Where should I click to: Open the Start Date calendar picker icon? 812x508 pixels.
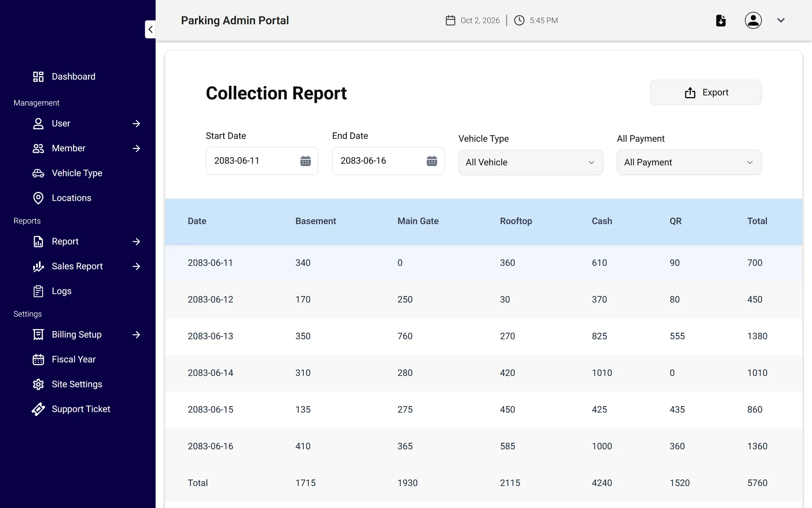(x=306, y=161)
